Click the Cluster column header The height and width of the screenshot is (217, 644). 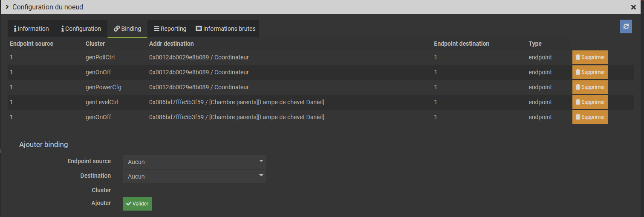pyautogui.click(x=95, y=44)
